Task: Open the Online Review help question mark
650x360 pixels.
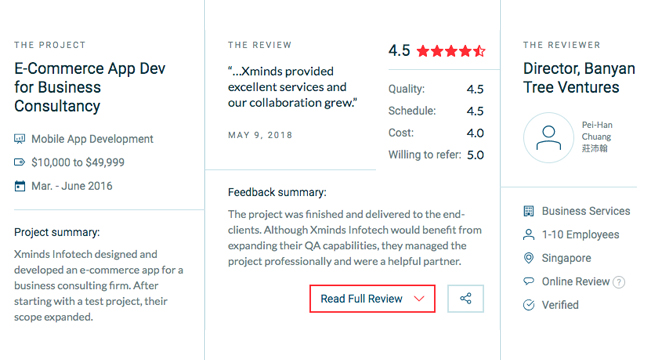Action: tap(619, 282)
